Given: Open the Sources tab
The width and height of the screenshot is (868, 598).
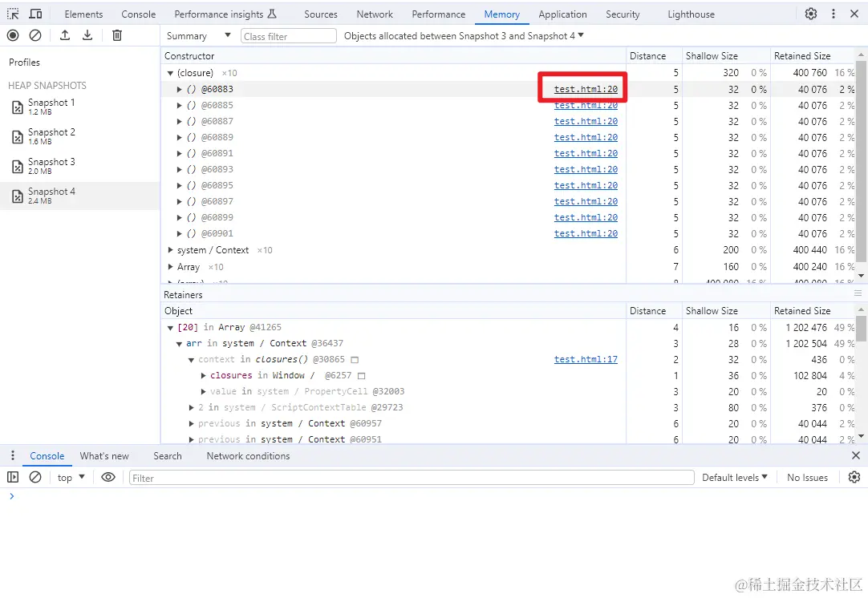Looking at the screenshot, I should click(321, 14).
